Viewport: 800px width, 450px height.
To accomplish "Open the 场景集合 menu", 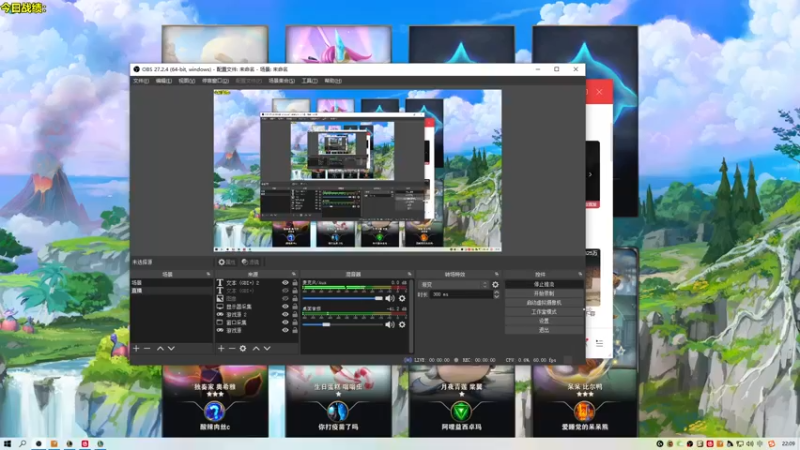I will pyautogui.click(x=282, y=81).
